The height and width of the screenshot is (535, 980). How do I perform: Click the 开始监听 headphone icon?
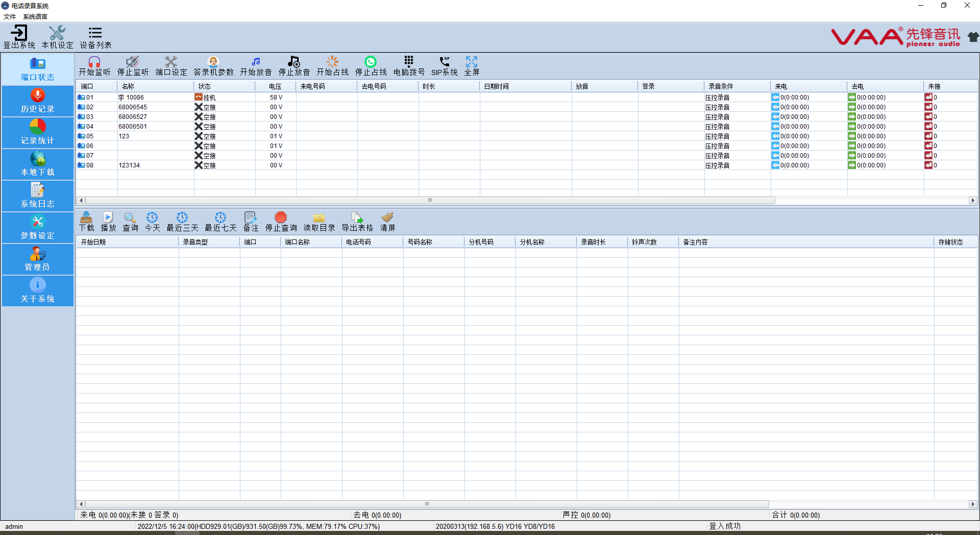94,62
